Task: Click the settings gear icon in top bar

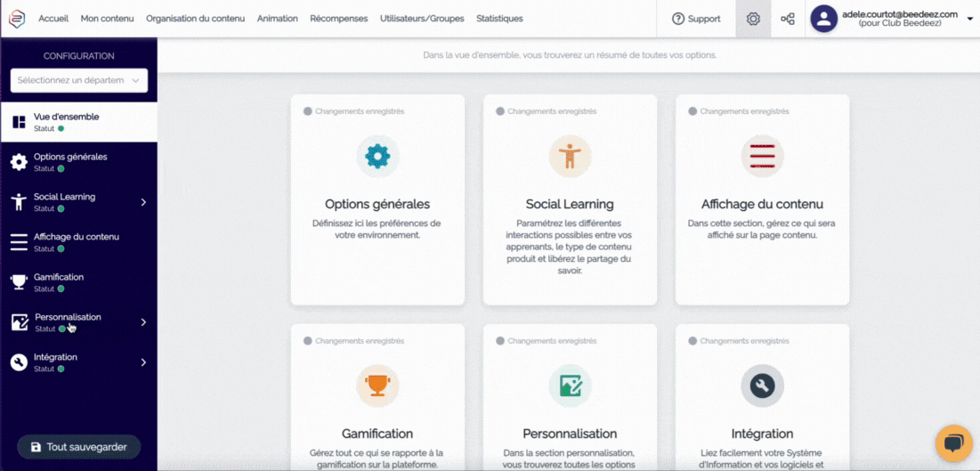Action: tap(753, 19)
